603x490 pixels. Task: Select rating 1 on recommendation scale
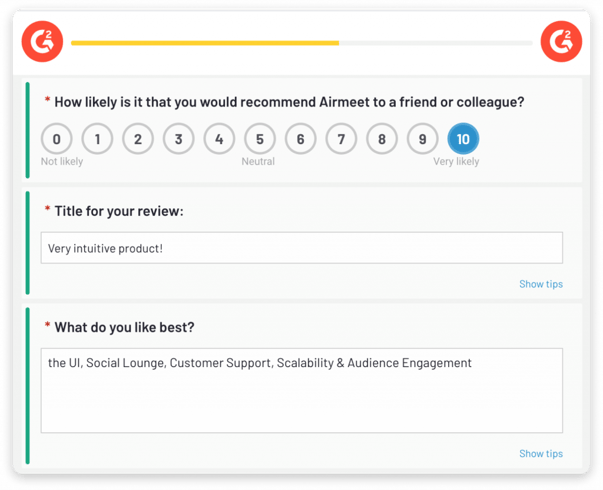tap(97, 139)
